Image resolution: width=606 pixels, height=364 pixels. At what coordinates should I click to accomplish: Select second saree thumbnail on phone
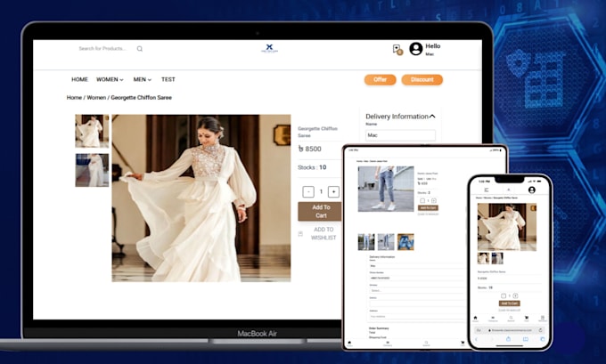coord(497,258)
